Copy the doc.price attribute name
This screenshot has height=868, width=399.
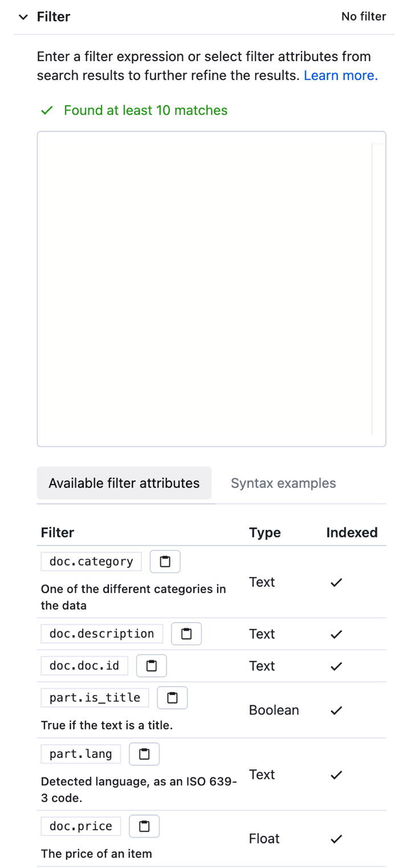pos(144,826)
